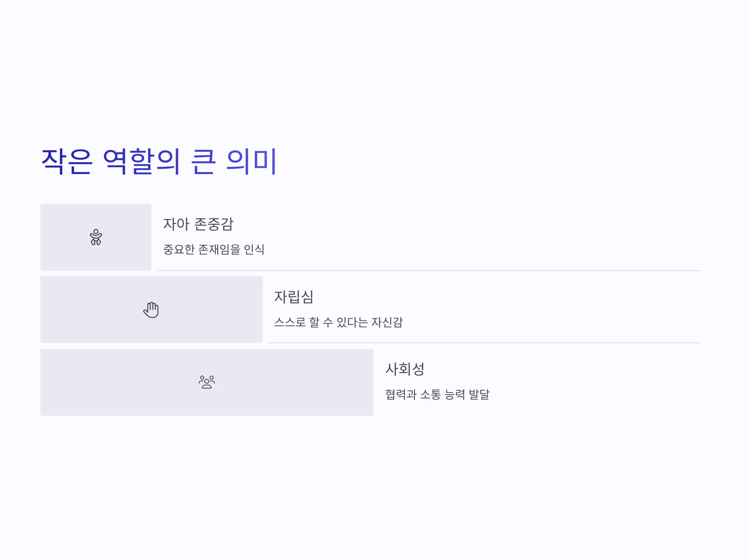Click the divider line under 스스로 할 수 있다는 자신감
747x560 pixels.
[485, 343]
